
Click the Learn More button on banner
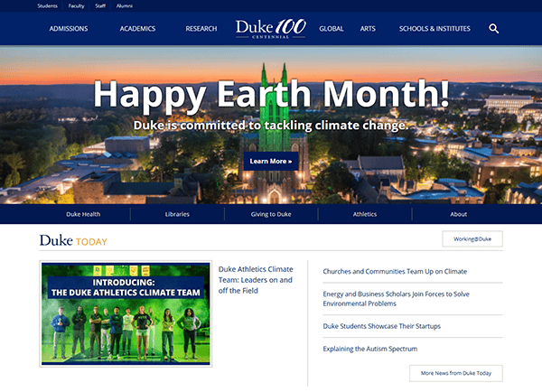click(x=271, y=161)
